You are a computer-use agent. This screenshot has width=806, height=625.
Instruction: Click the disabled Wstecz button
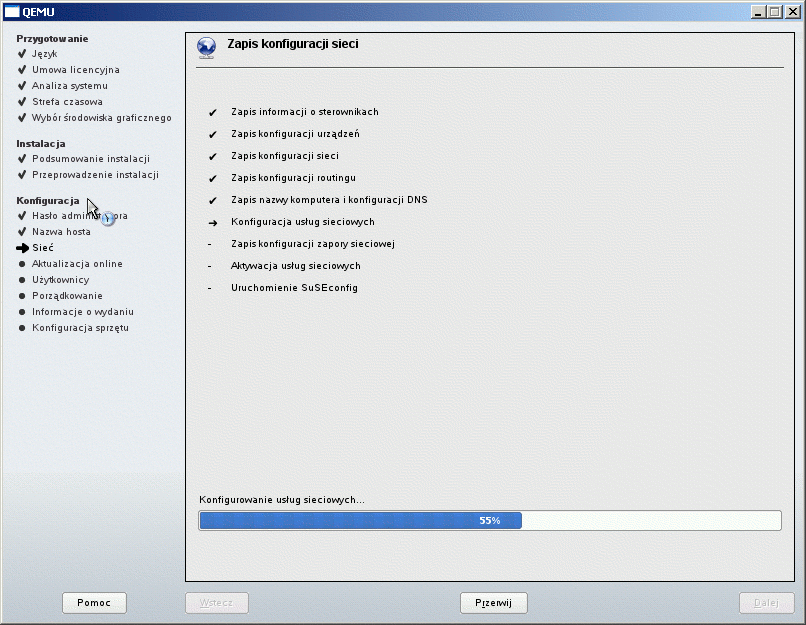[217, 603]
